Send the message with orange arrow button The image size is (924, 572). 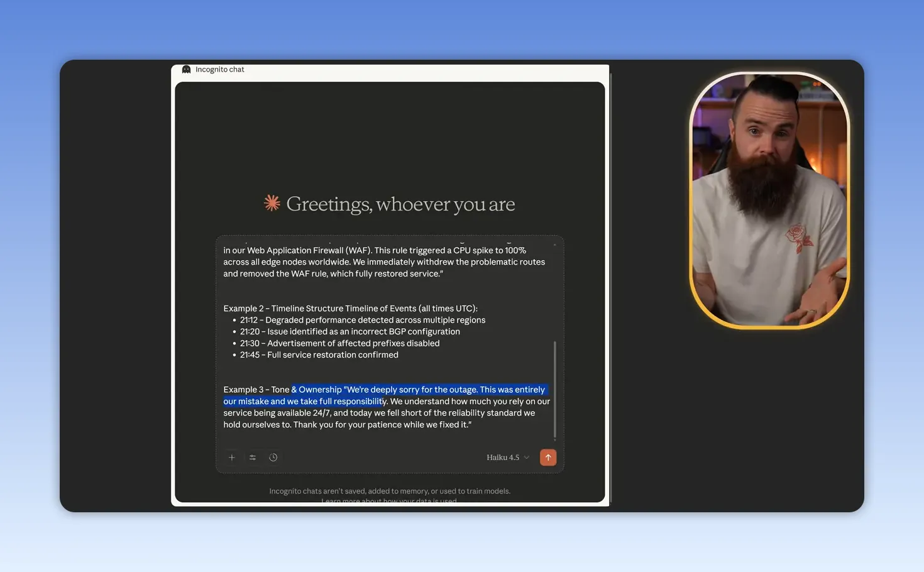[548, 458]
